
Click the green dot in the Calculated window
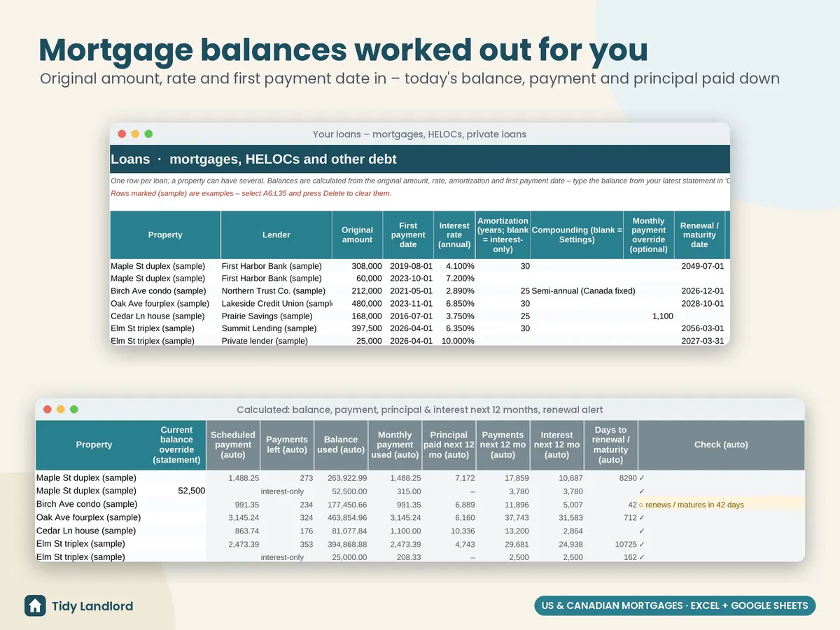(74, 409)
